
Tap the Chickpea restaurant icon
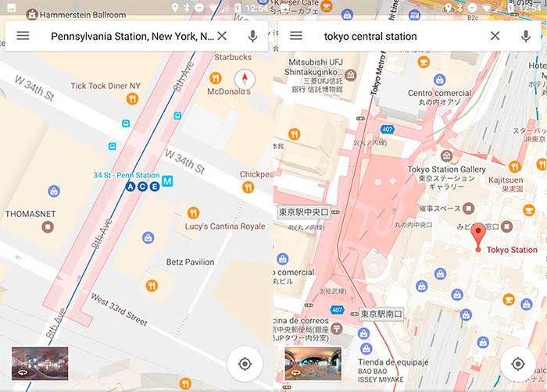point(248,187)
